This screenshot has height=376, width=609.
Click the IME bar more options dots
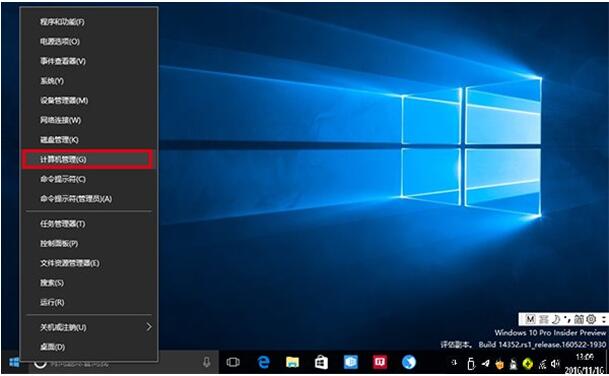point(604,319)
